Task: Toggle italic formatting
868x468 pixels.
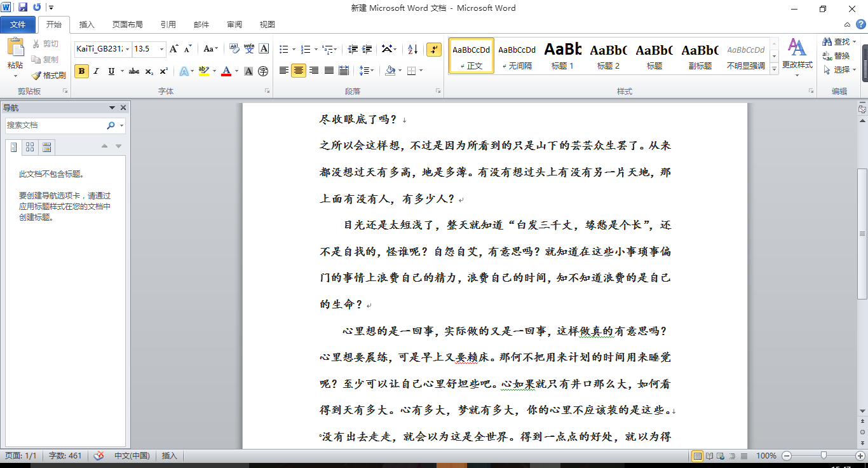Action: click(x=97, y=71)
